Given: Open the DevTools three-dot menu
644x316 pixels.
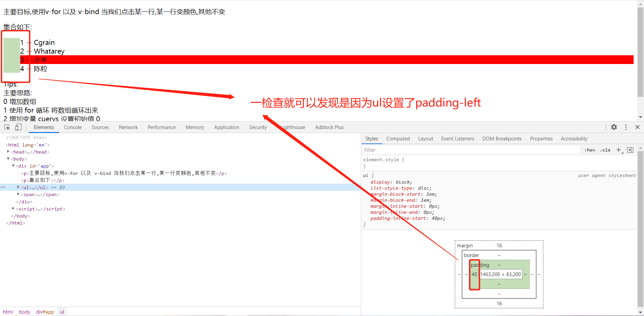Looking at the screenshot, I should [x=626, y=127].
